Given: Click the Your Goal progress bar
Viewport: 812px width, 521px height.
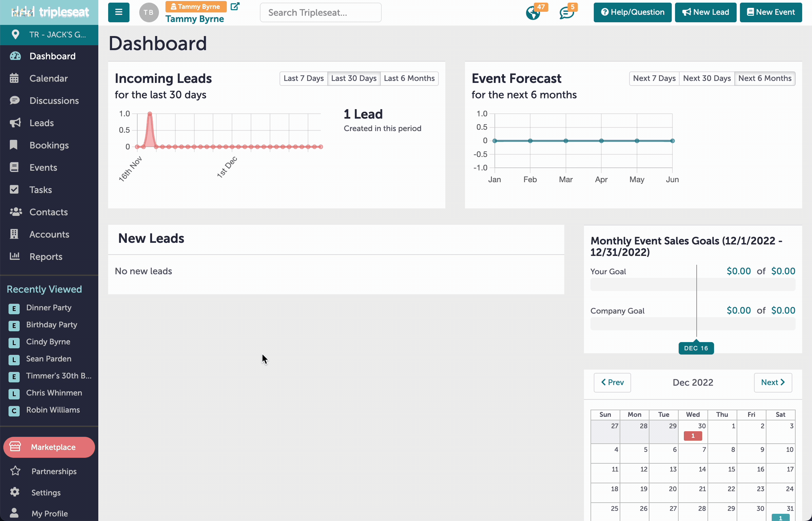Looking at the screenshot, I should (x=693, y=284).
